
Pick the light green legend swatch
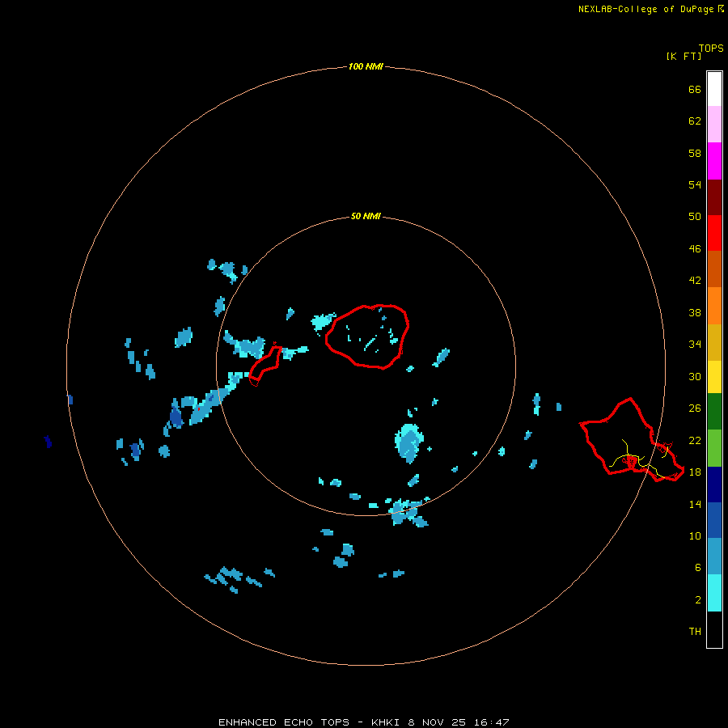[714, 448]
